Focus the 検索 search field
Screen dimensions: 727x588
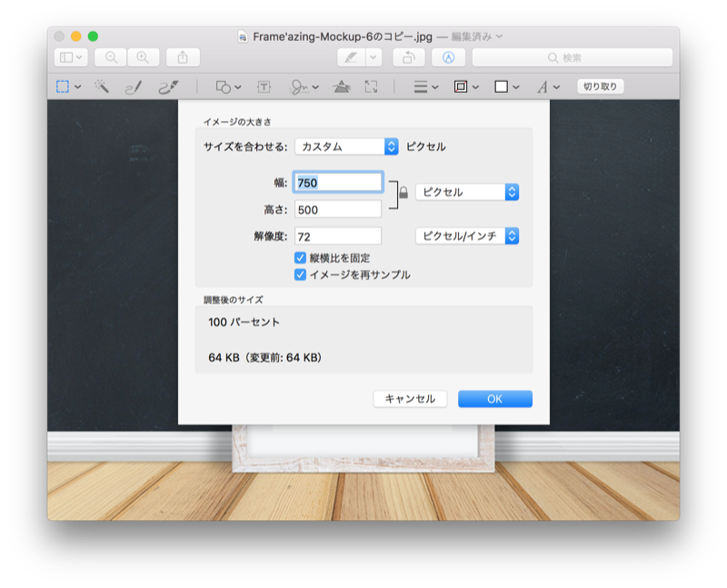[x=573, y=57]
